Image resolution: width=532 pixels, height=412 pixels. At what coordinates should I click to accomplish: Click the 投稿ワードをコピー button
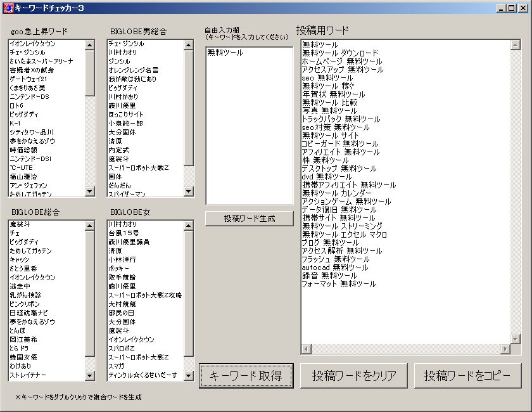coord(467,376)
